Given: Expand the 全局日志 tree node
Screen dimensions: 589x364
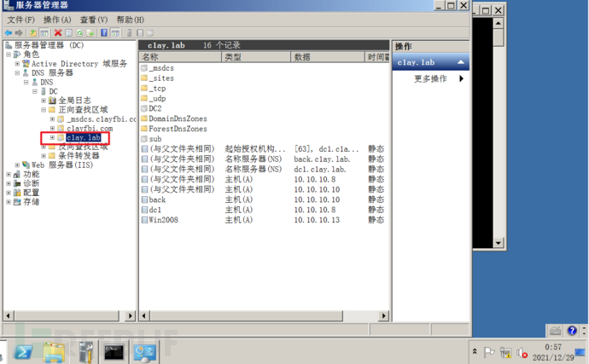Looking at the screenshot, I should [44, 101].
